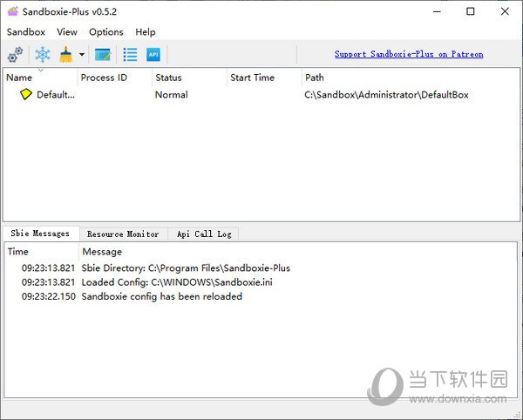Viewport: 523px width, 420px height.
Task: Sort by the Status column header
Action: (x=168, y=78)
